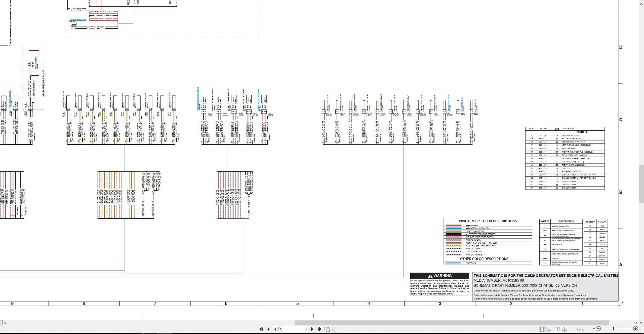The height and width of the screenshot is (334, 644).
Task: Select continuous facing pages layout
Action: [565, 329]
